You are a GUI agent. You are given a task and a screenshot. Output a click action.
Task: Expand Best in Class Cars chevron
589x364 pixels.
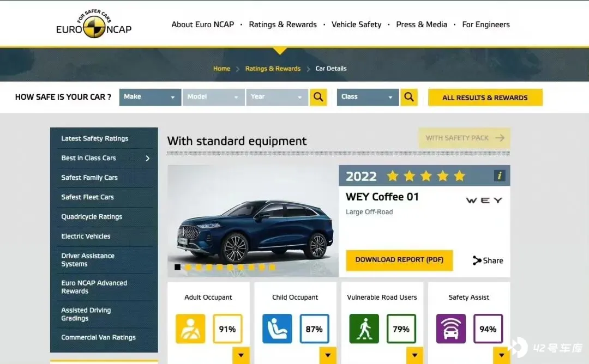point(148,159)
